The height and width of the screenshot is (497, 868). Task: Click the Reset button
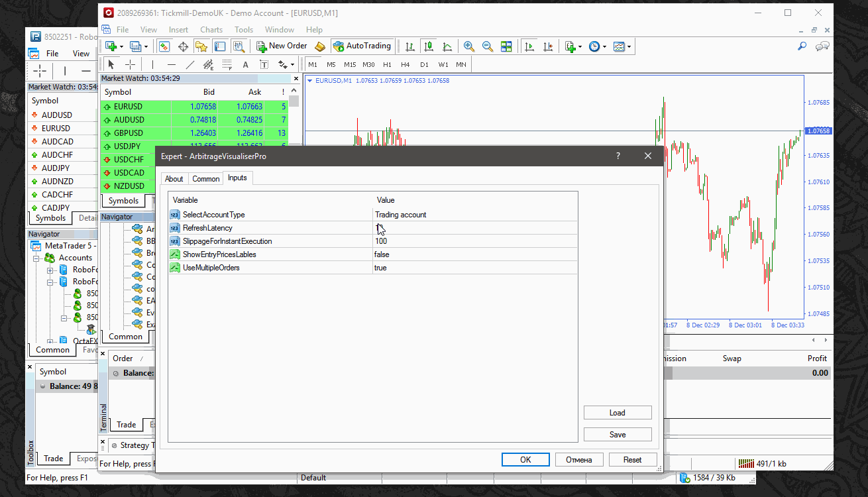click(x=633, y=459)
